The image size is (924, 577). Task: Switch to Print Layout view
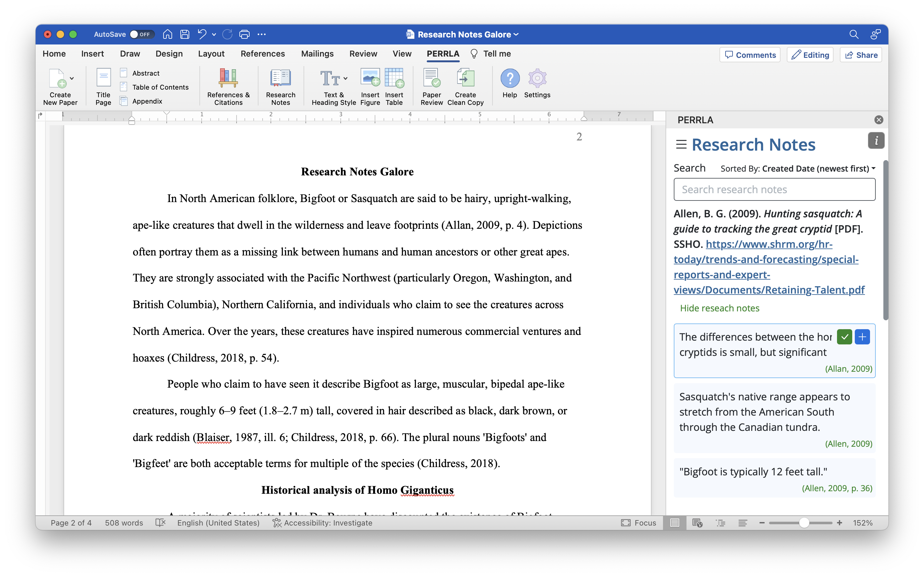pos(674,523)
